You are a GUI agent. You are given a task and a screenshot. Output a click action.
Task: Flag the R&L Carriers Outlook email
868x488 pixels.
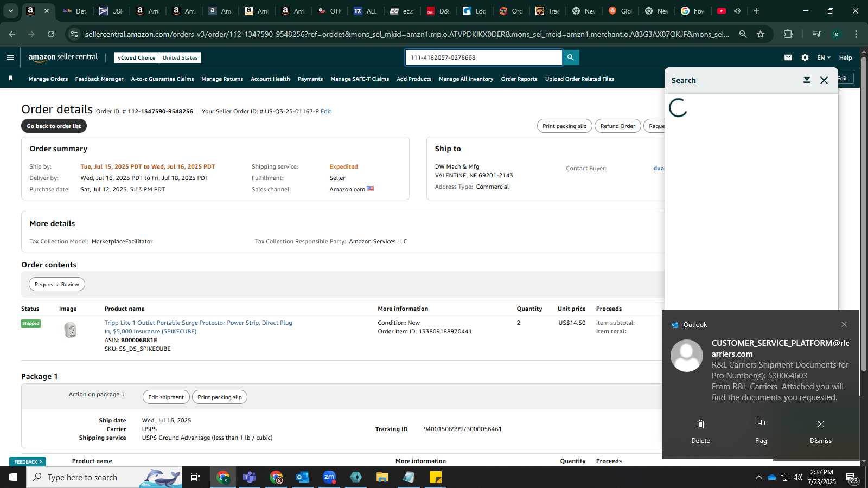tap(761, 431)
